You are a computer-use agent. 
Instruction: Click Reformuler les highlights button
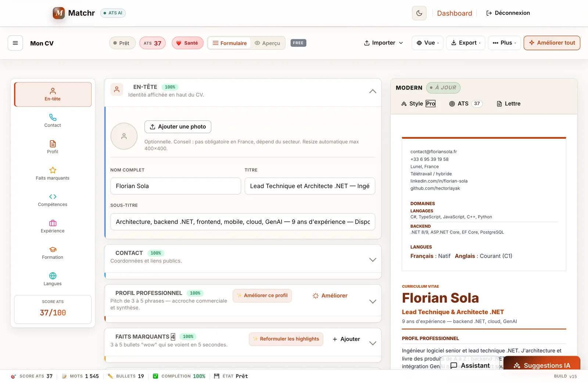[286, 339]
